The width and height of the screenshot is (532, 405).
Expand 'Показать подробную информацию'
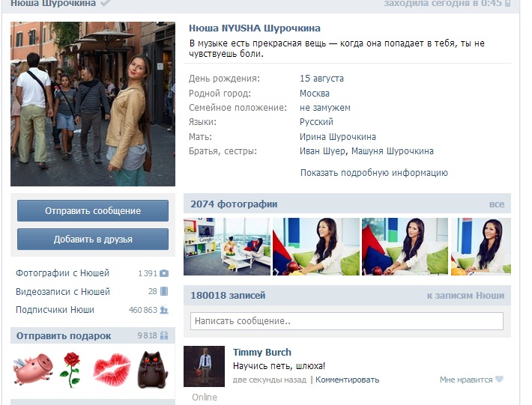click(x=374, y=173)
